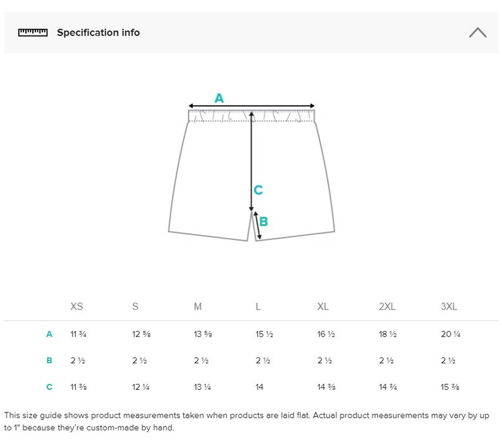
Task: Click row B label in size table
Action: pyautogui.click(x=49, y=361)
